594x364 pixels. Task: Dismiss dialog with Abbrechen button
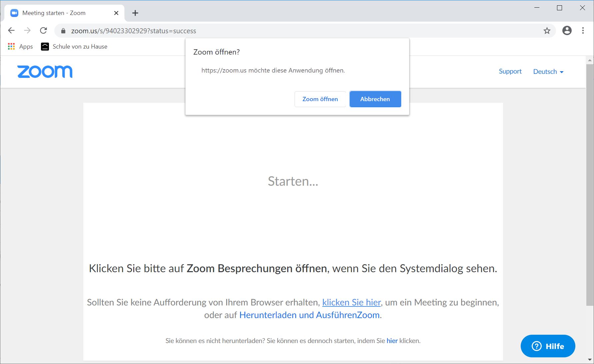[375, 99]
